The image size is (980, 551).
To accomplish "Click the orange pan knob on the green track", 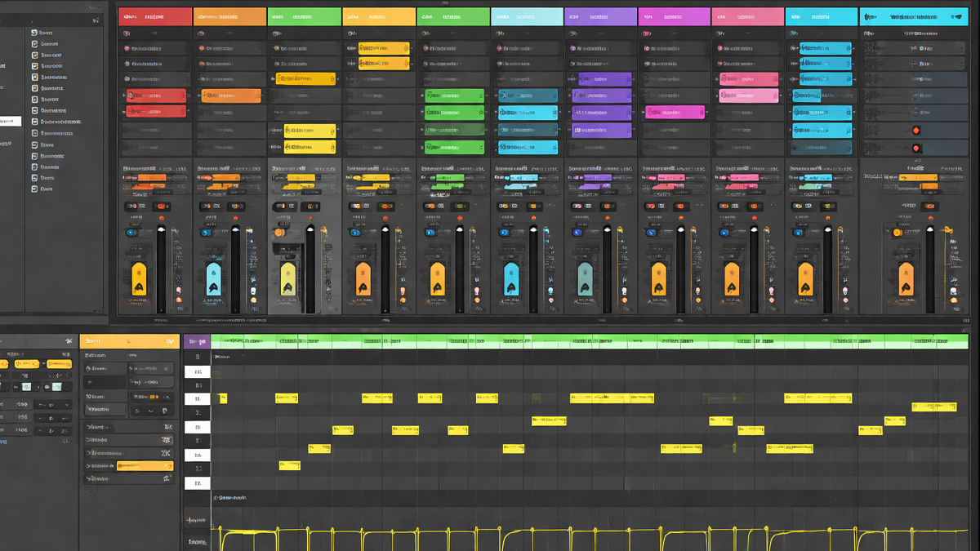I will 278,233.
